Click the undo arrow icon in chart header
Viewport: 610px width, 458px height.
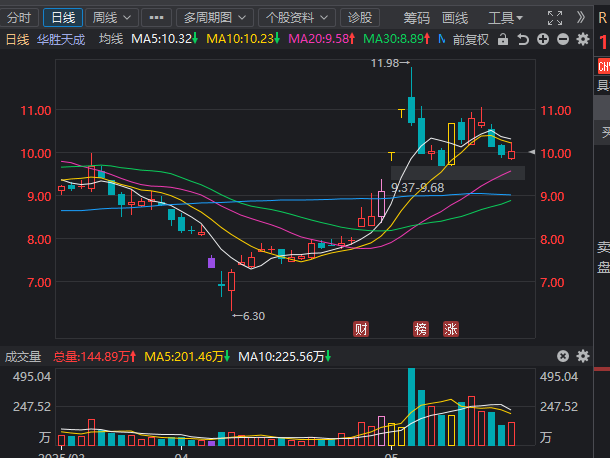pos(523,39)
